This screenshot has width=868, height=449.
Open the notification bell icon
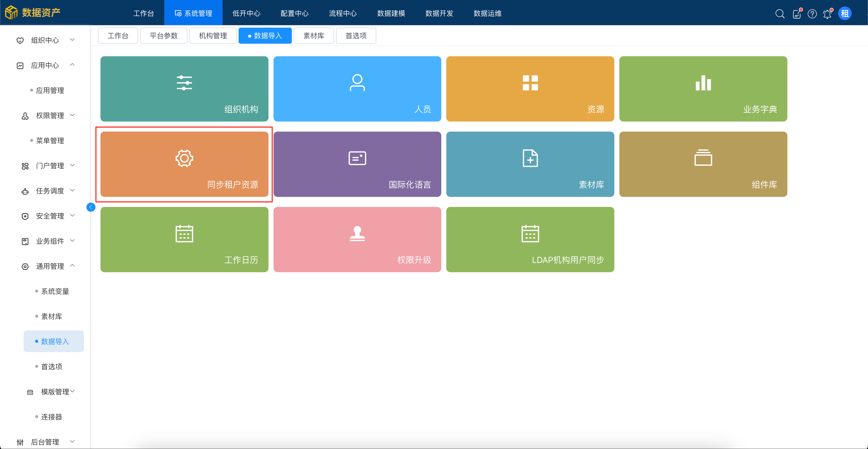tap(827, 14)
